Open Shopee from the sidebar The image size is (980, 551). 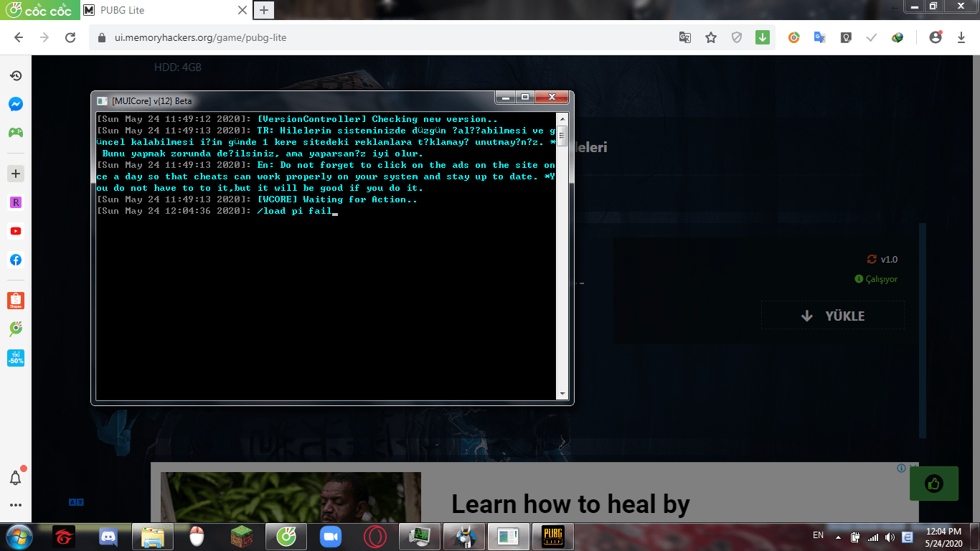coord(16,301)
